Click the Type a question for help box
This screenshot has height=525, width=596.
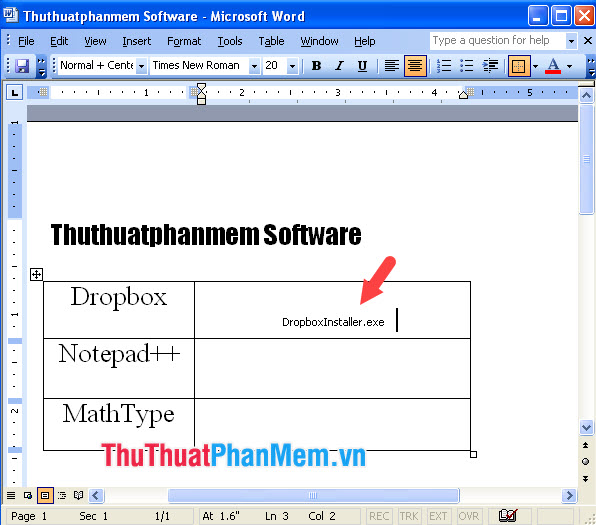point(497,40)
